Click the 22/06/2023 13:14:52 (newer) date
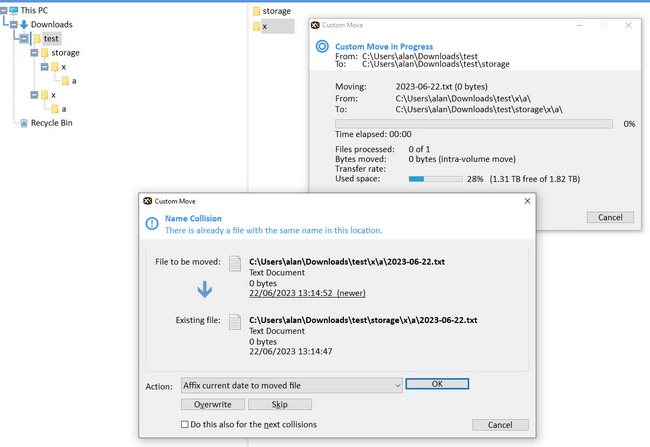 pos(307,293)
